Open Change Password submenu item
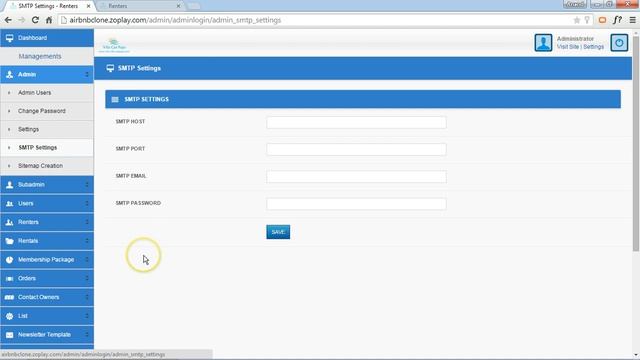 [47, 111]
